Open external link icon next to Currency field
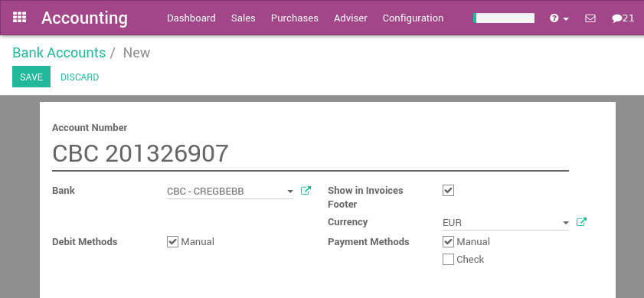 coord(581,222)
